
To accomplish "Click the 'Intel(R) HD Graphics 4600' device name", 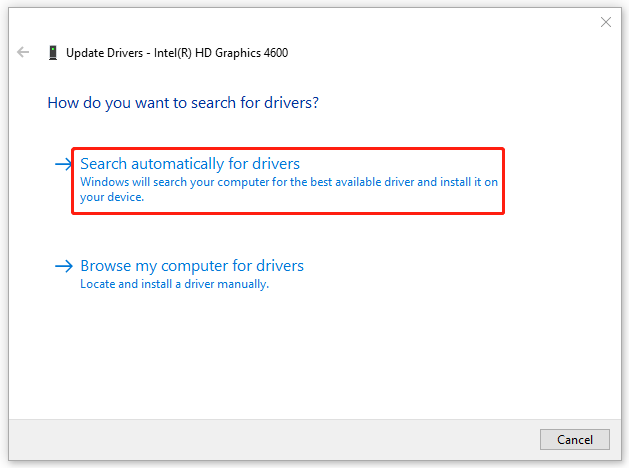I will click(x=221, y=53).
